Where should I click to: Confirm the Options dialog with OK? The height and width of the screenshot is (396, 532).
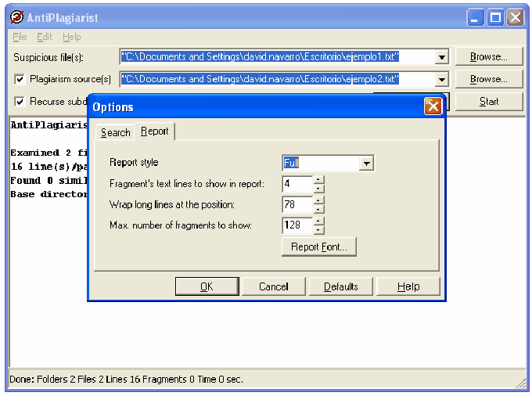click(x=207, y=286)
